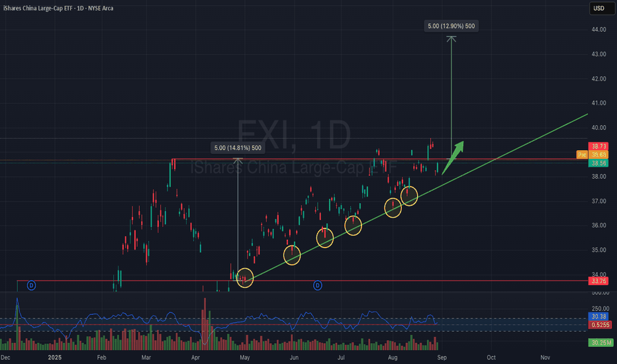This screenshot has width=617, height=364.
Task: Click the red 33.75 support price label
Action: point(598,281)
